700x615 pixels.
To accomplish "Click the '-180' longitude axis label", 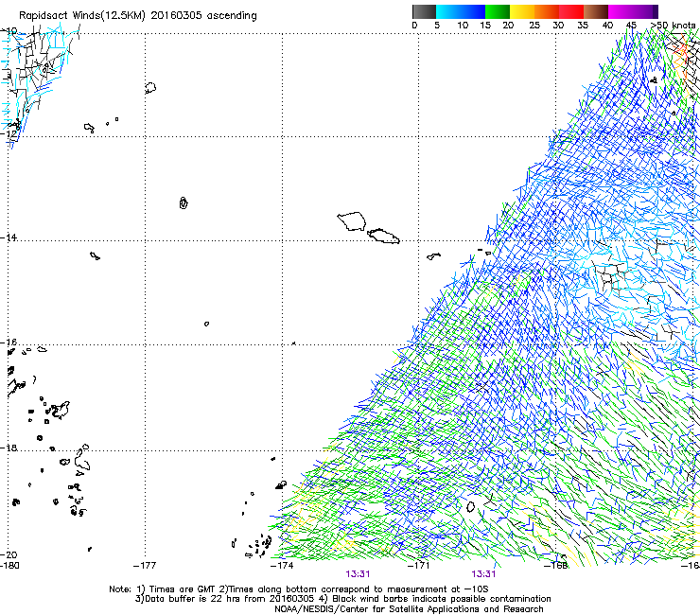I will pos(9,566).
